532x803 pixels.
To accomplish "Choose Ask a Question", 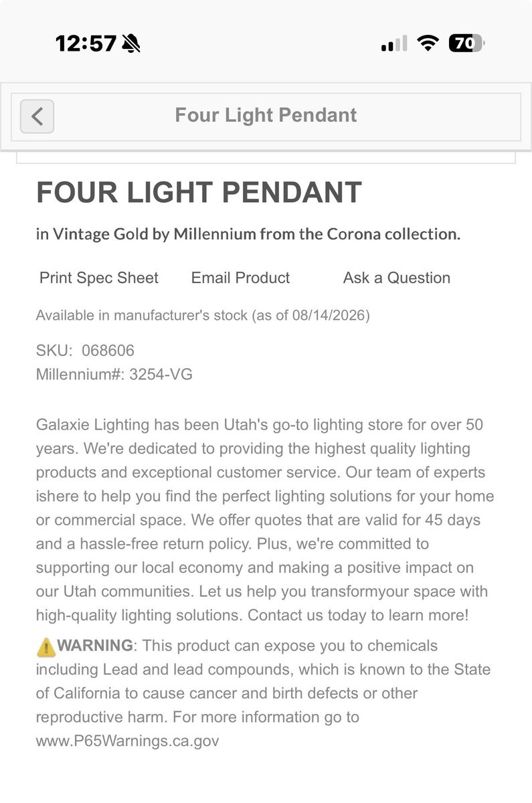I will (x=397, y=278).
